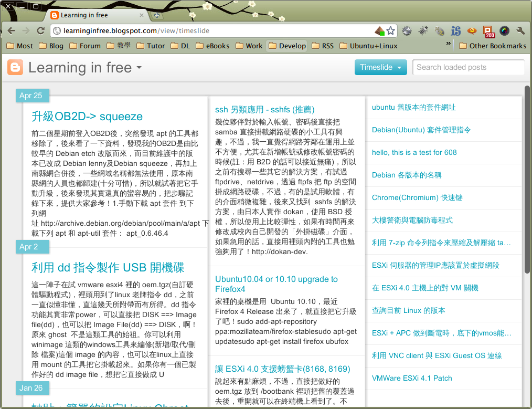The image size is (532, 409).
Task: Jump to the 'Apr 2' date marker
Action: (x=32, y=247)
